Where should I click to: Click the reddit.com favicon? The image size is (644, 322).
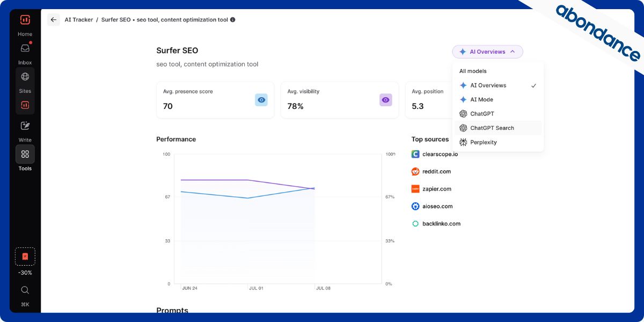pos(415,172)
